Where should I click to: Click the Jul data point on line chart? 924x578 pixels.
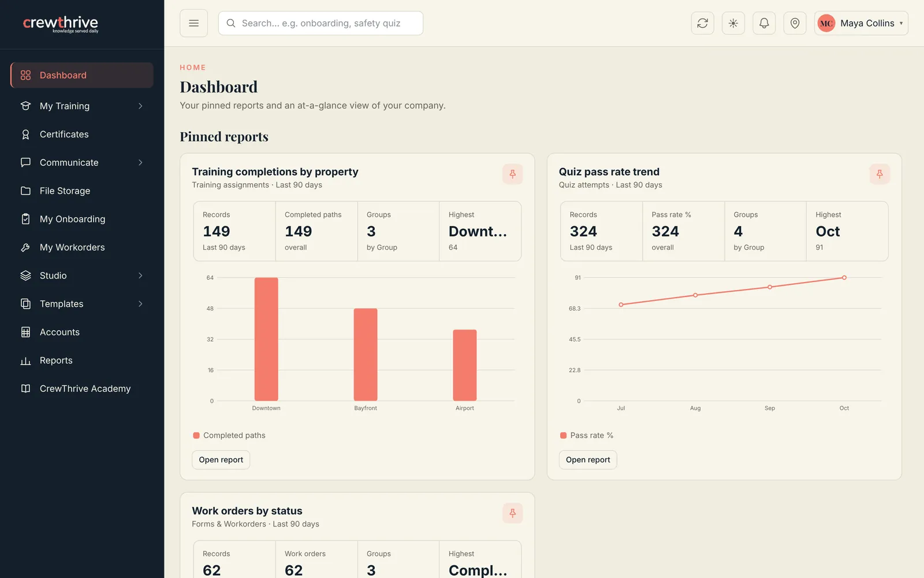[621, 305]
